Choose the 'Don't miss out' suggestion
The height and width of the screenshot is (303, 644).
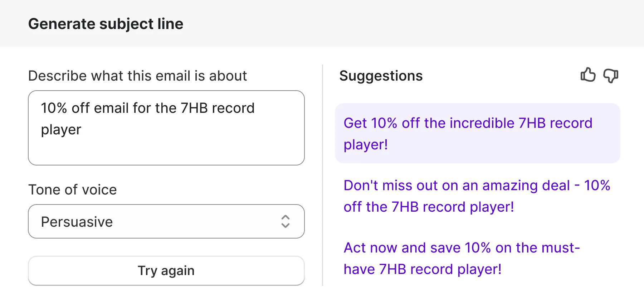478,196
